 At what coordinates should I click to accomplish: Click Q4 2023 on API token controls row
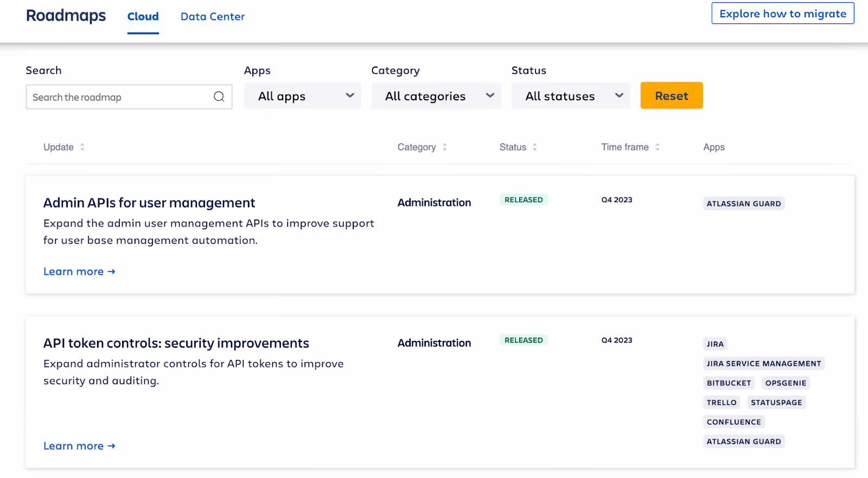[617, 340]
